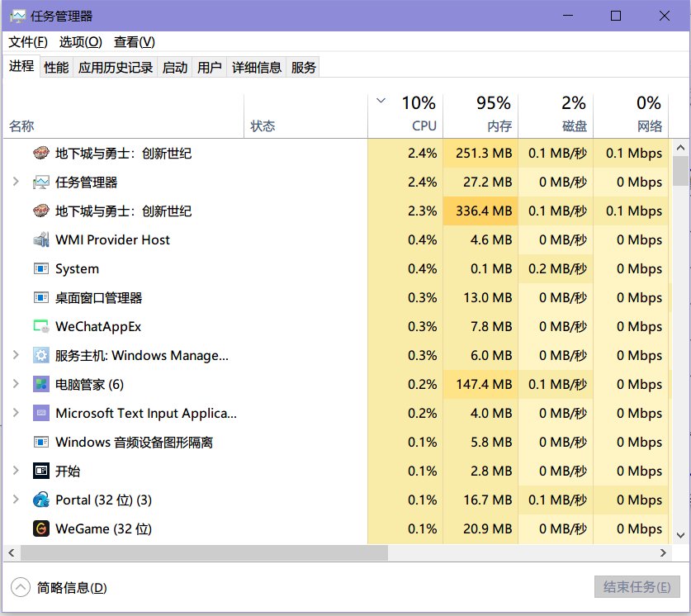691x616 pixels.
Task: Click the Portal (32 位) process icon
Action: (x=41, y=500)
